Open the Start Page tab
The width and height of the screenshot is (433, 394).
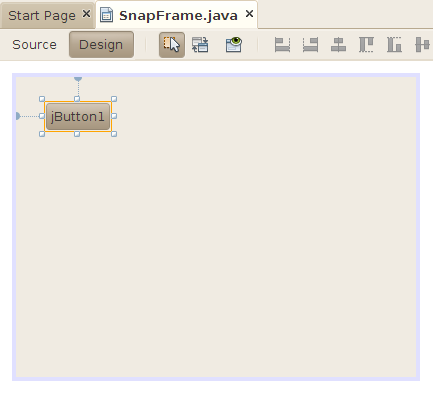[42, 16]
